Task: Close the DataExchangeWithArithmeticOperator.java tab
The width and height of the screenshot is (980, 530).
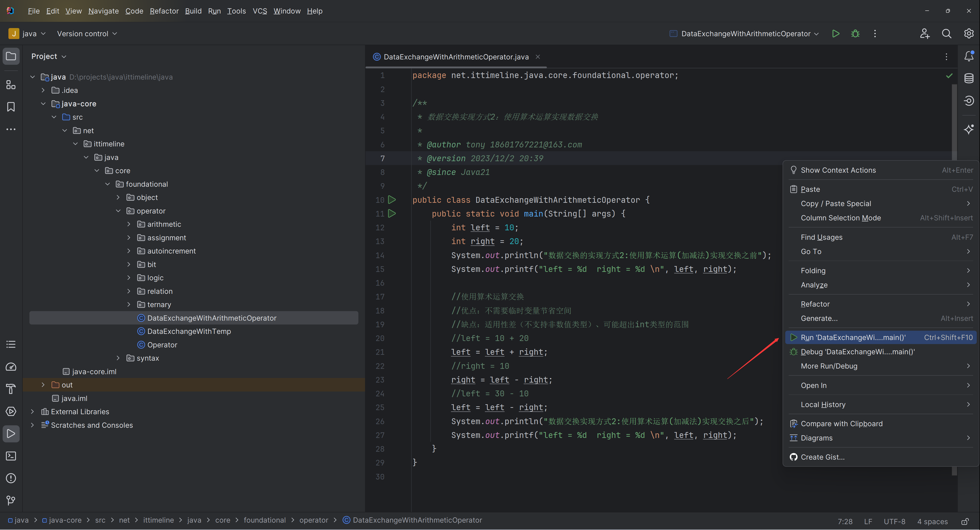Action: 538,57
